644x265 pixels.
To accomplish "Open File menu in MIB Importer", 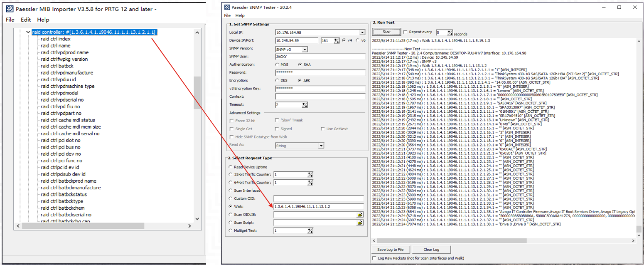I will pyautogui.click(x=10, y=20).
